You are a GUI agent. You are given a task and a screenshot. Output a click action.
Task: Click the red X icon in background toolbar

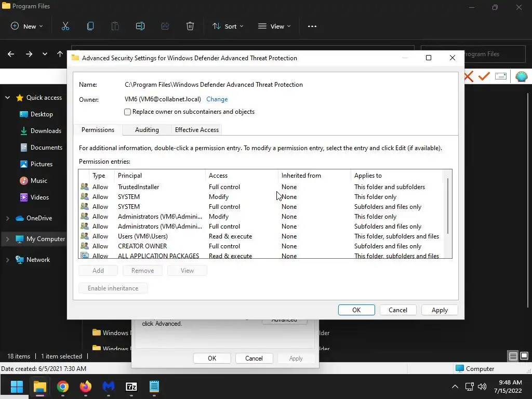tap(469, 76)
